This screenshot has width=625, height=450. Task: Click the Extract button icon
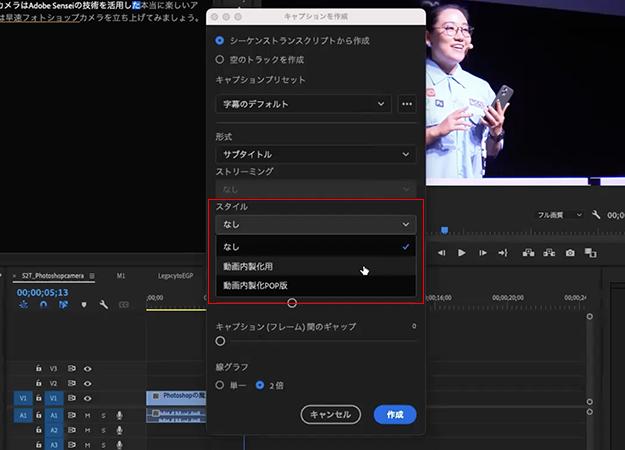pos(549,253)
